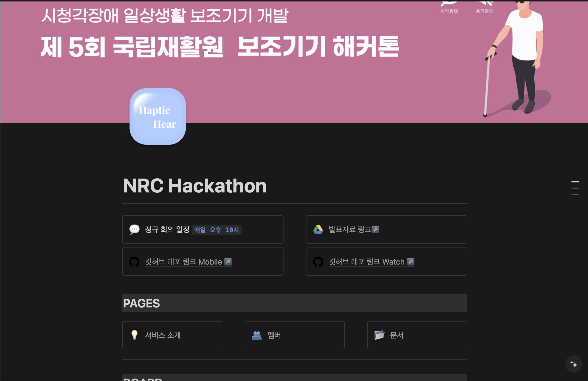Jump via first table-of-contents marker
Image resolution: width=588 pixels, height=381 pixels.
coord(575,181)
